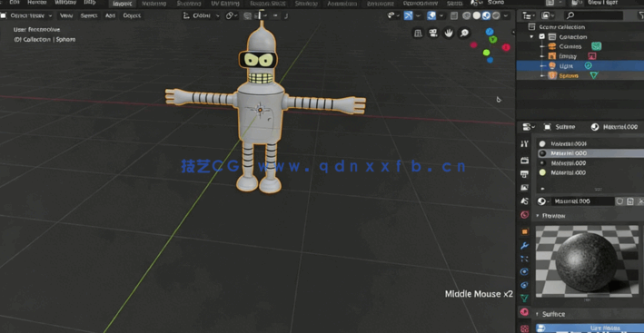
Task: Open the Render menu in top bar
Action: (36, 3)
